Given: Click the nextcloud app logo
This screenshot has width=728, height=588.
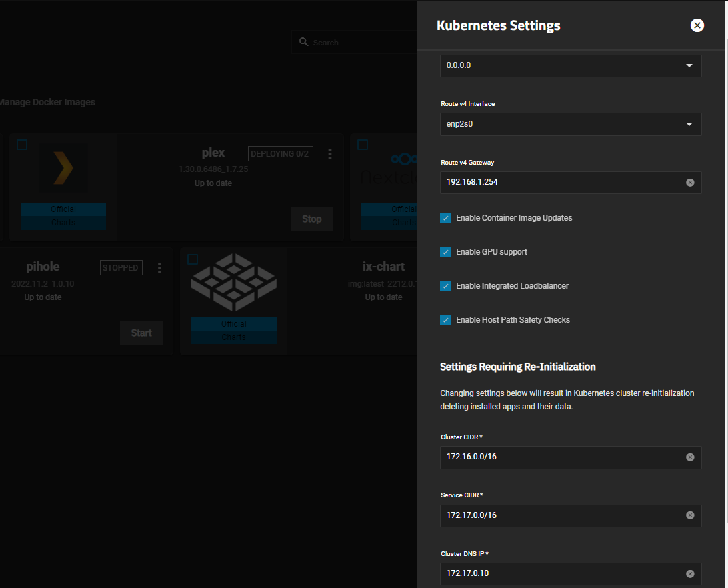Looking at the screenshot, I should [389, 169].
